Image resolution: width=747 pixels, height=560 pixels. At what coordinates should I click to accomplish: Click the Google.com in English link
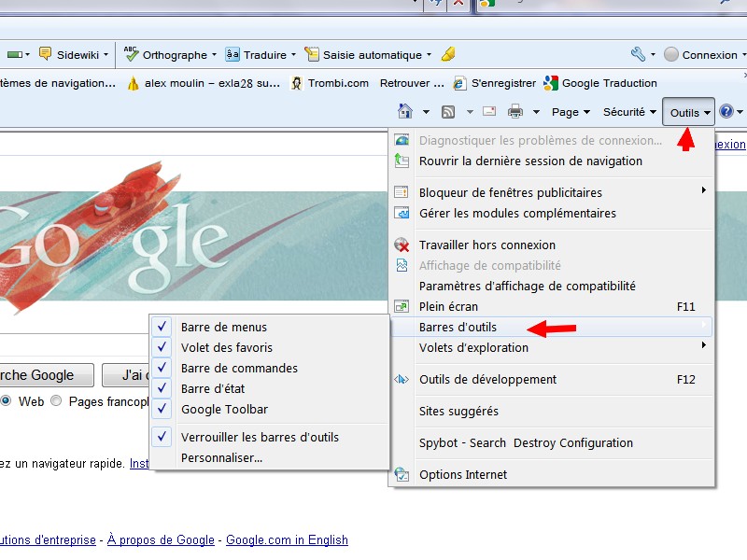click(x=287, y=539)
